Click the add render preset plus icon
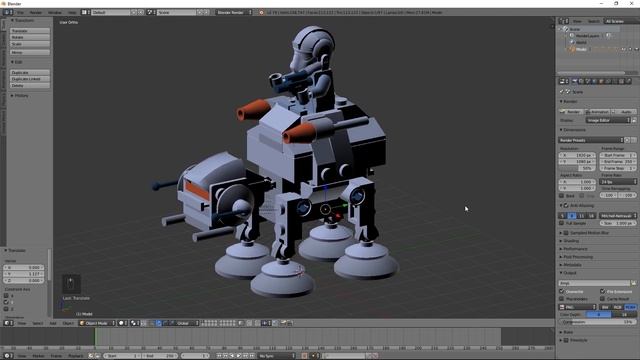 (628, 140)
